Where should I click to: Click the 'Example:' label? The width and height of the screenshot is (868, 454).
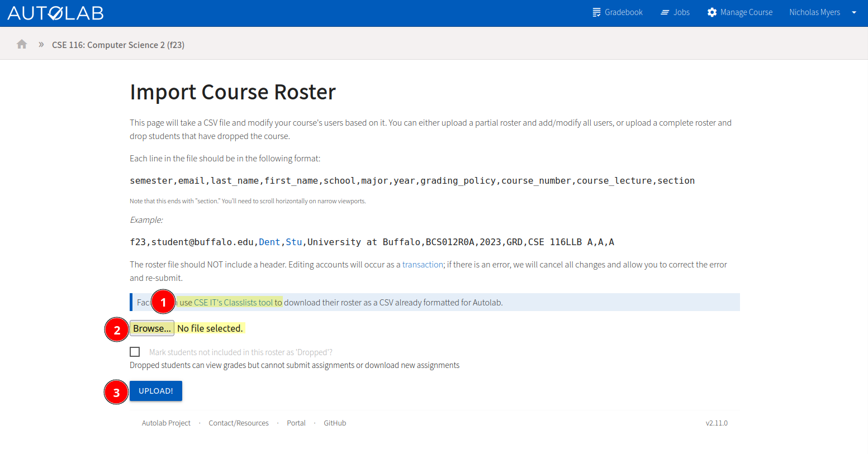(146, 220)
